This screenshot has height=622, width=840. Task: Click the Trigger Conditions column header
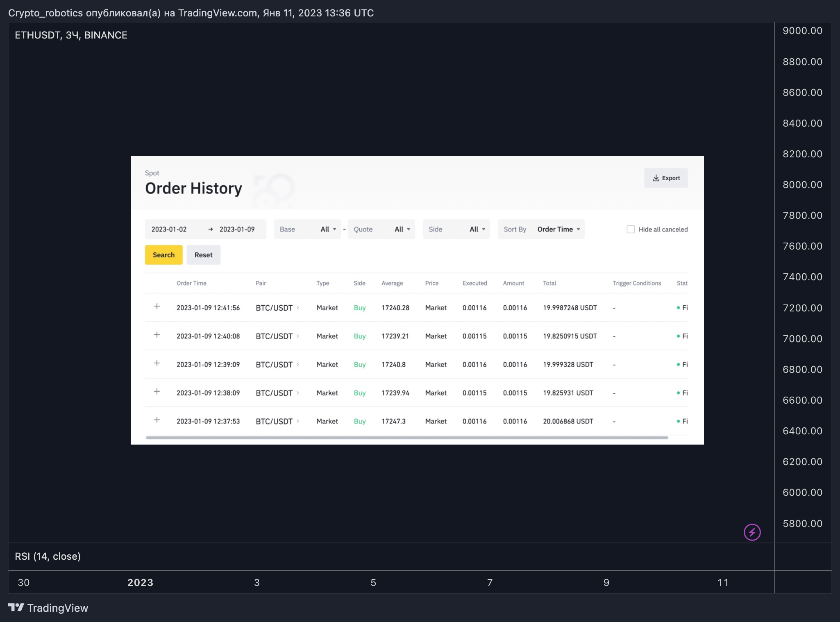(x=637, y=283)
